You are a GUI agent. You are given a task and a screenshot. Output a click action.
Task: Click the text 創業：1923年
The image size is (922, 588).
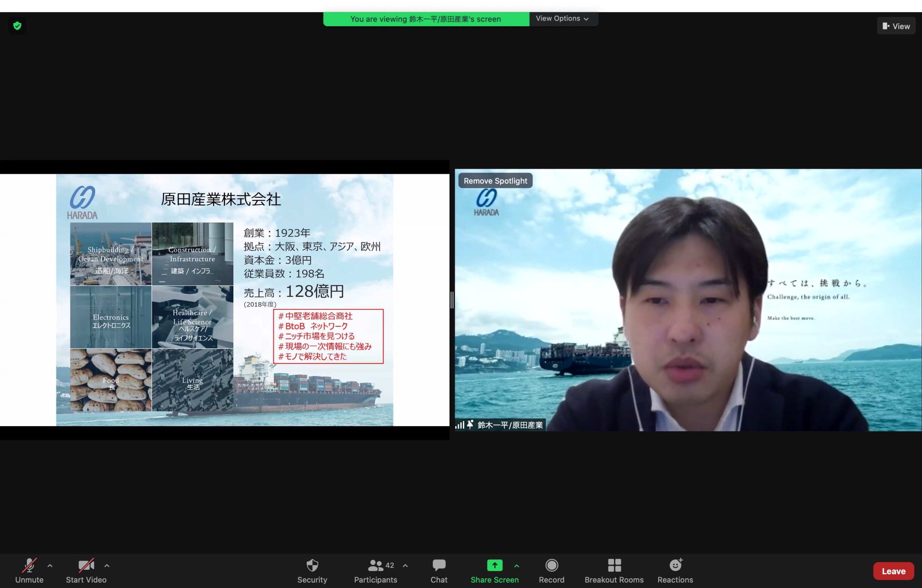(x=277, y=232)
